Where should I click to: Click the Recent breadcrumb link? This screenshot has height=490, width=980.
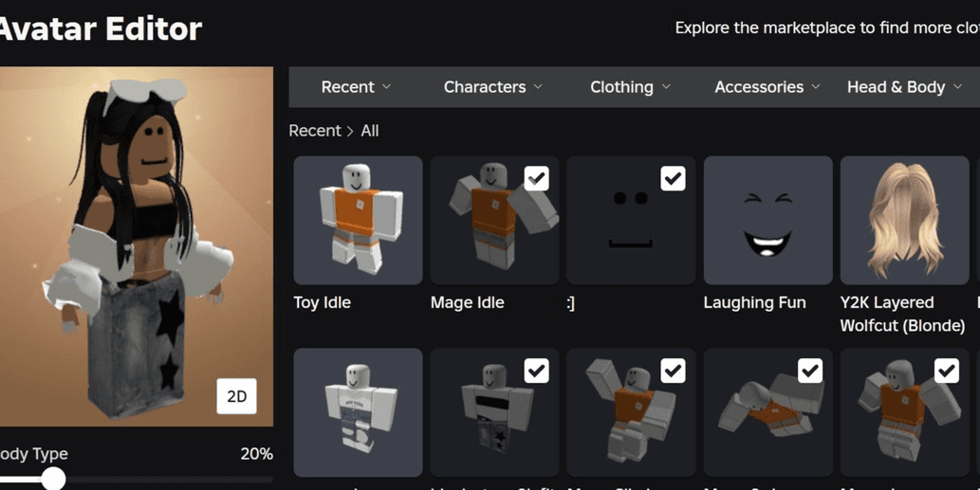(x=315, y=131)
